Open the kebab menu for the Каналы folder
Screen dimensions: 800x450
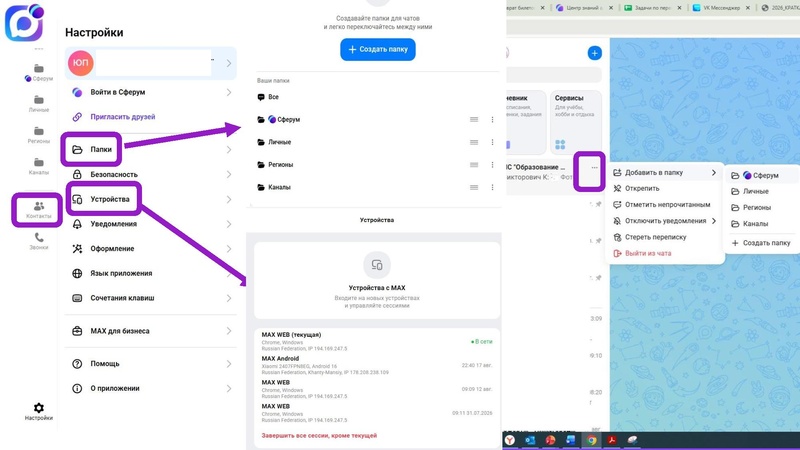point(492,187)
